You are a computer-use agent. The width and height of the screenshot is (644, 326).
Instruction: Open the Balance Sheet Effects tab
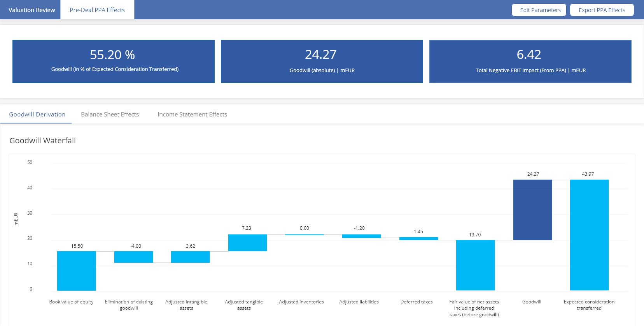click(x=110, y=115)
